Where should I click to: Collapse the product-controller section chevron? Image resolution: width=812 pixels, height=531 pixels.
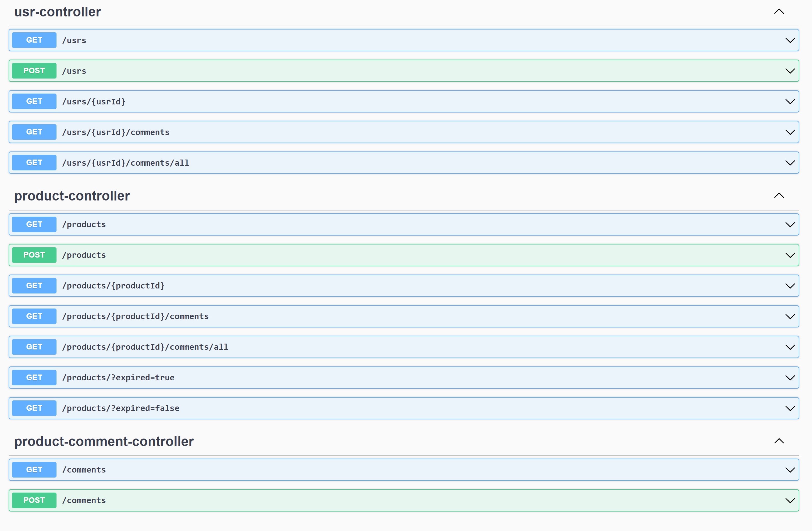point(779,195)
